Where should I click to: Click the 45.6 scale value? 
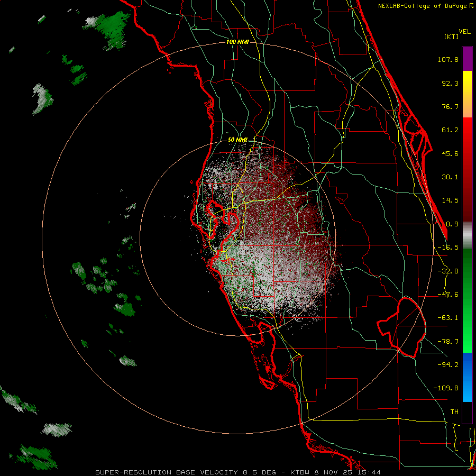450,153
